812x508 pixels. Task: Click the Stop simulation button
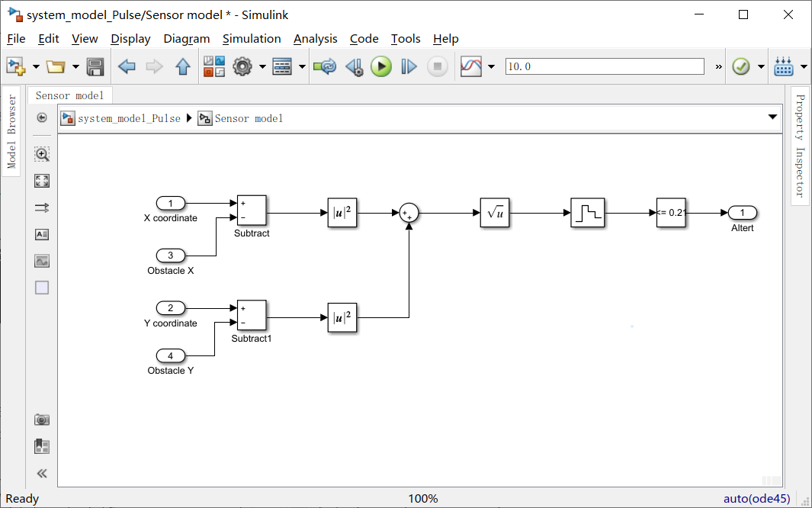point(435,66)
